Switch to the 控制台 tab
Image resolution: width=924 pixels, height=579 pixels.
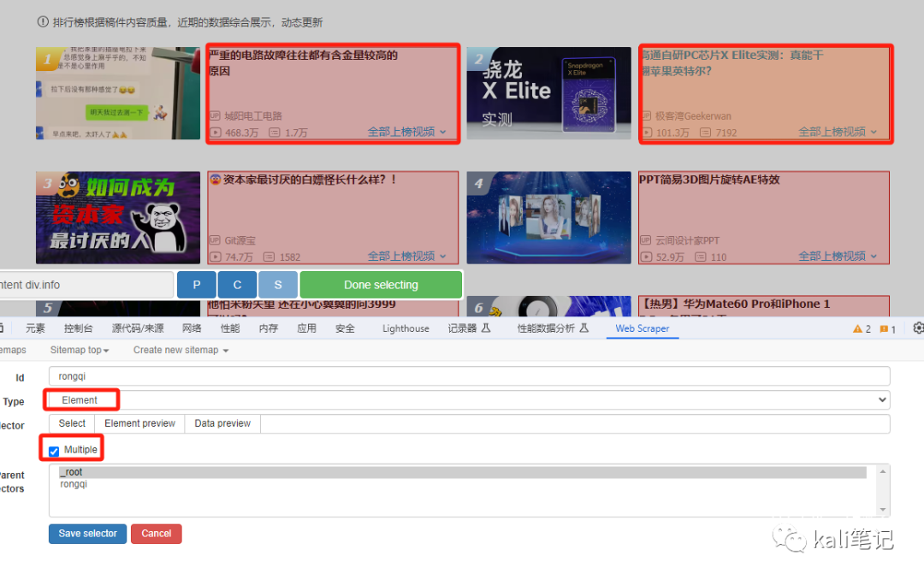point(79,328)
